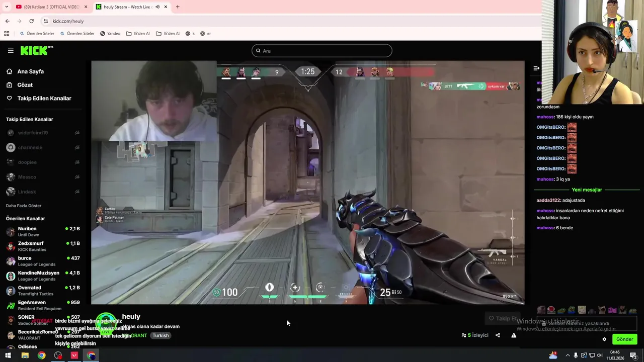
Task: Open the Yandex bookmark
Action: click(x=110, y=34)
